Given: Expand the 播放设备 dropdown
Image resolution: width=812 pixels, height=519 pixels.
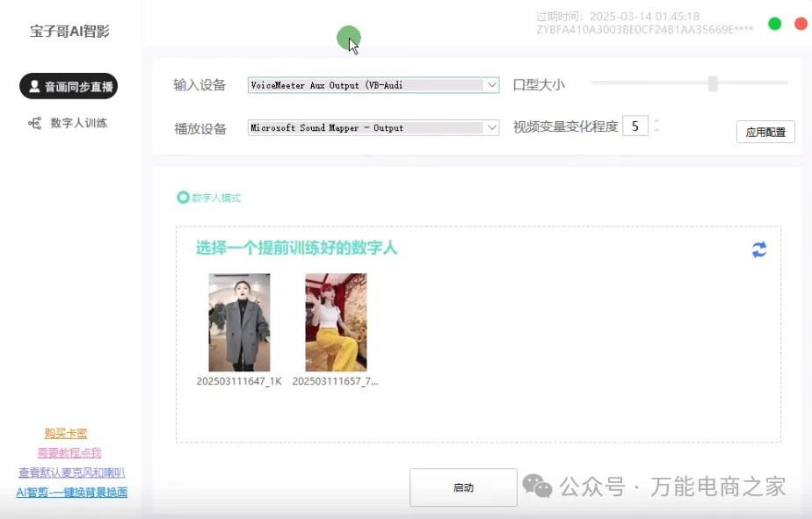Looking at the screenshot, I should pos(491,128).
